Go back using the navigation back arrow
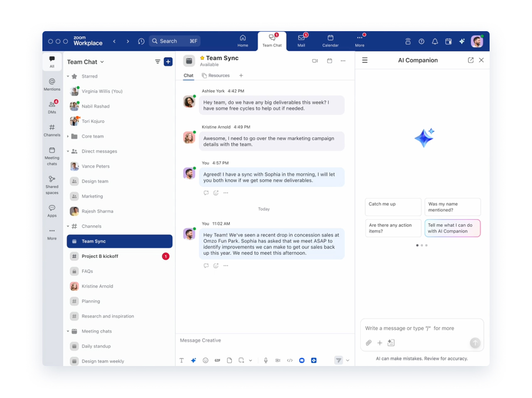This screenshot has width=532, height=398. pyautogui.click(x=114, y=41)
